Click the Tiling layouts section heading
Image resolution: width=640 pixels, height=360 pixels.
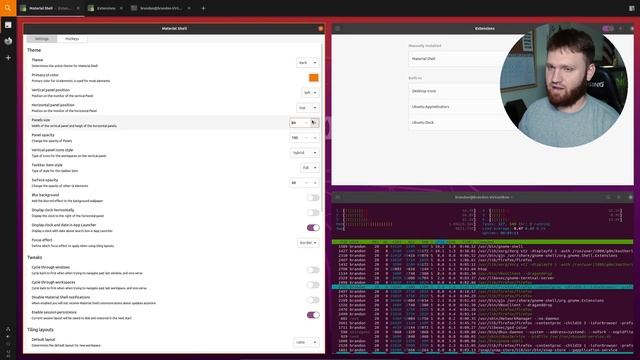coord(40,330)
